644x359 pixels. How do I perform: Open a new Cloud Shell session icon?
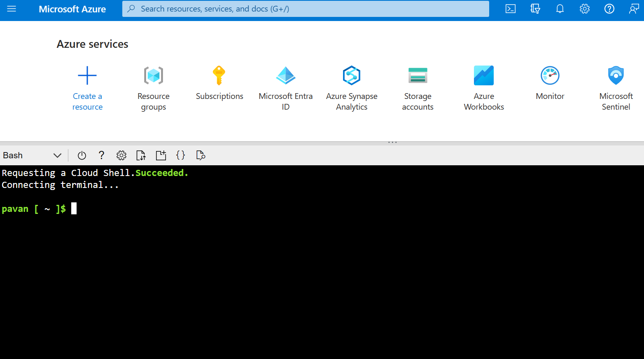(x=161, y=155)
